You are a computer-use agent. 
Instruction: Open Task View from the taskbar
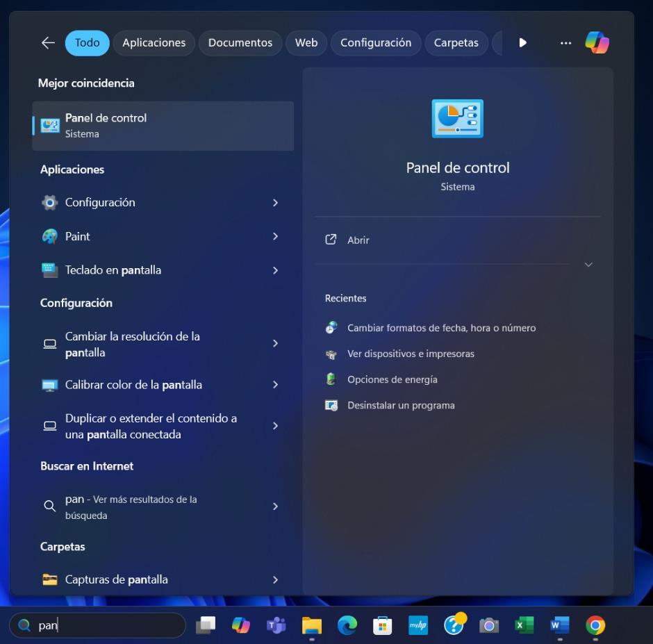[206, 625]
